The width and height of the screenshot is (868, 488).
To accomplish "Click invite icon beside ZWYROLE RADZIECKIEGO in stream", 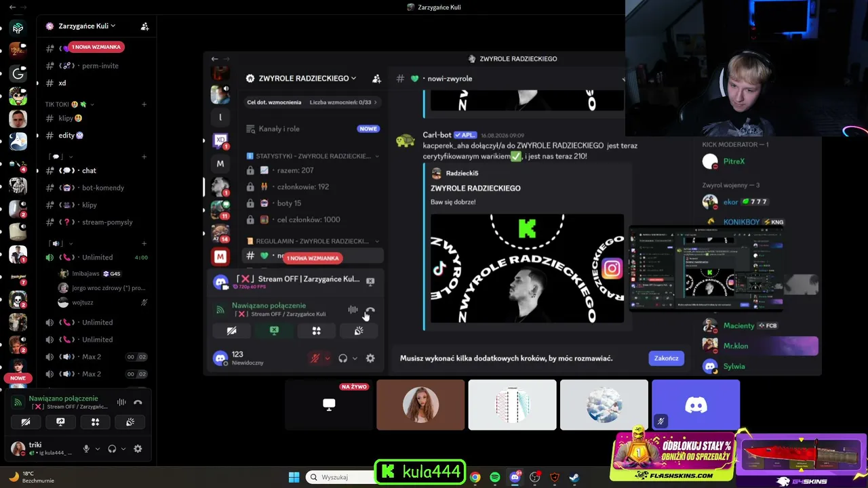I will 376,79.
